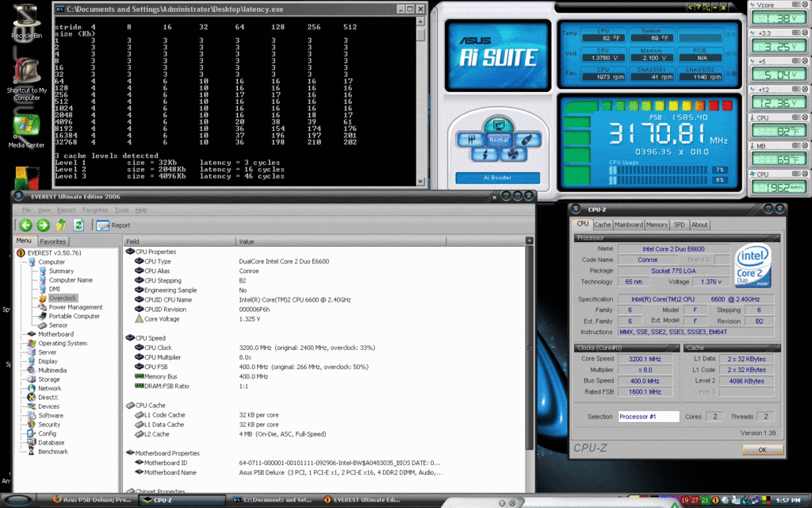The image size is (812, 508).
Task: Click the Normal mode button in Ai Suite
Action: click(499, 140)
